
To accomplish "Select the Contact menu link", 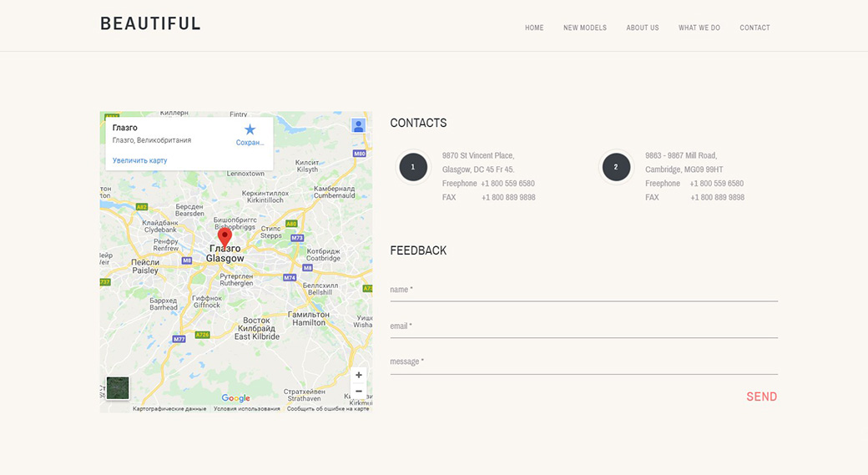I will [754, 28].
